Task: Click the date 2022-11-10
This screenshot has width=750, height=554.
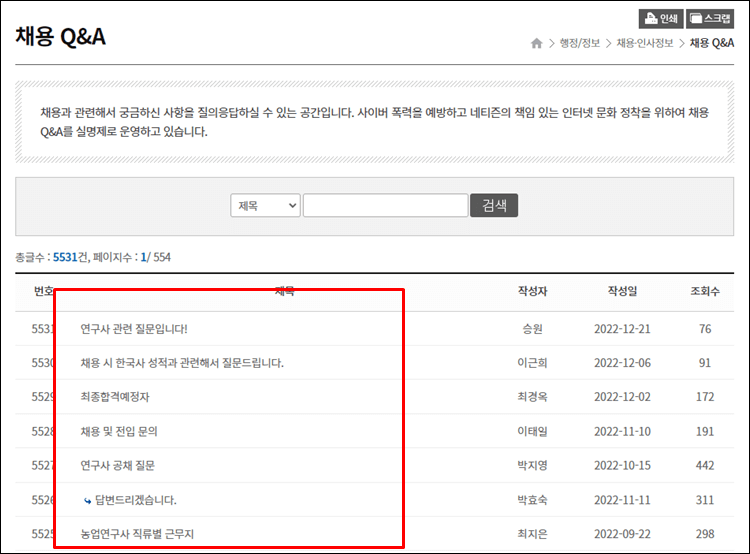Action: point(622,432)
